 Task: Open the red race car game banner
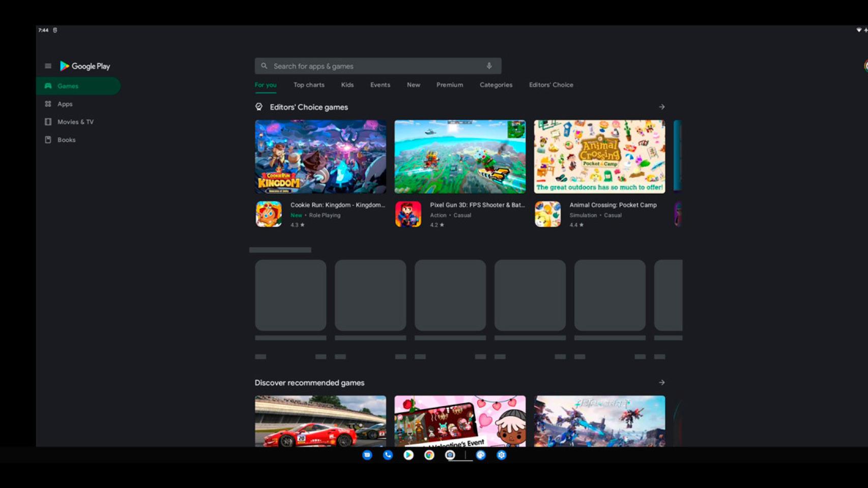(321, 421)
